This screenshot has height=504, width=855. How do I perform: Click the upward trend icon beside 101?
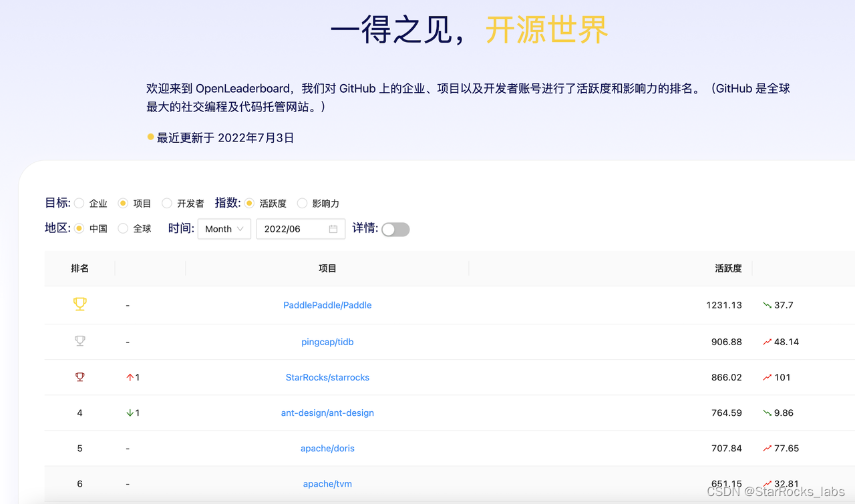[767, 377]
